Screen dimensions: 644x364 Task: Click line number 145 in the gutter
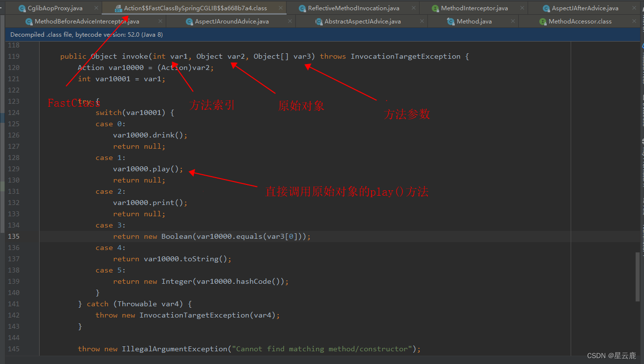[x=13, y=349]
